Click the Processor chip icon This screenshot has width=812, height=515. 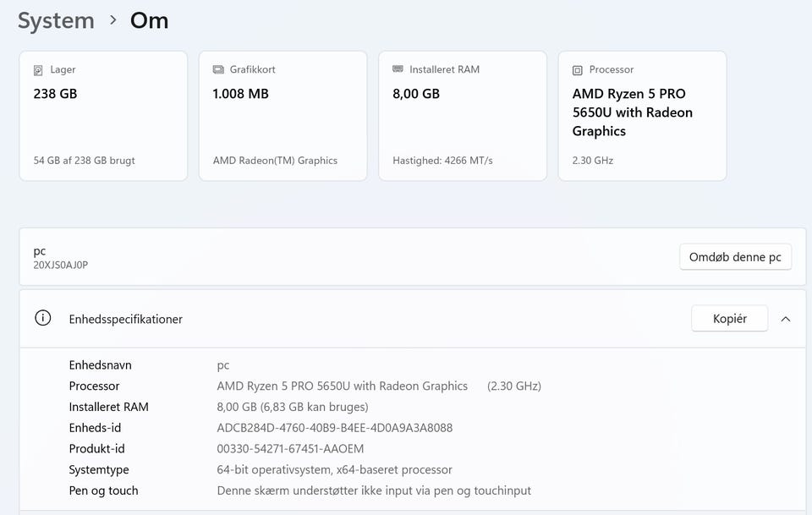(x=577, y=70)
